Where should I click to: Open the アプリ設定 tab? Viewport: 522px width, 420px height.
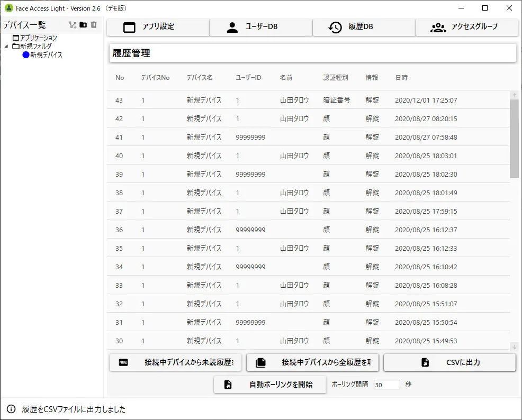(158, 27)
